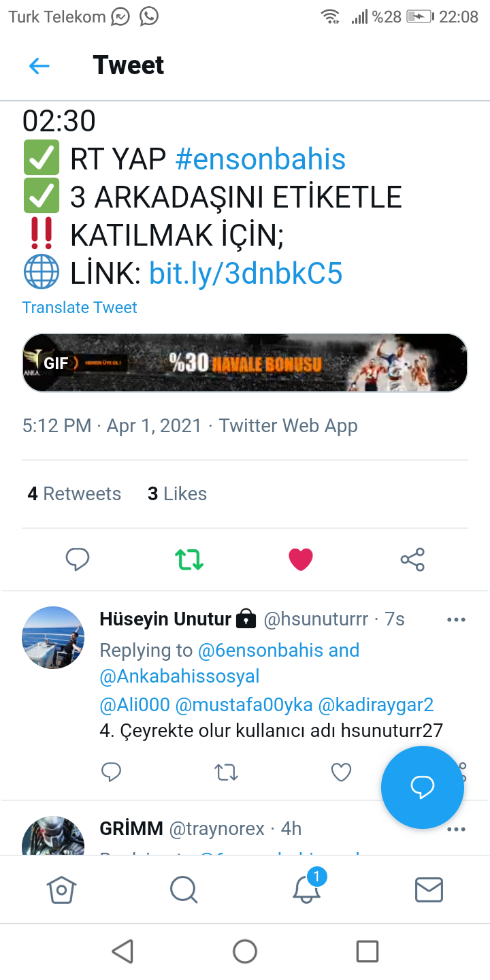This screenshot has height=980, width=490.
Task: Tap the blue floating reply button
Action: pyautogui.click(x=422, y=787)
